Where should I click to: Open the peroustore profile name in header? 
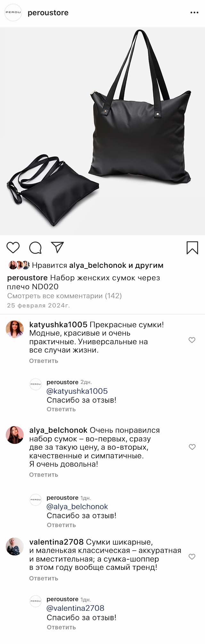pos(48,13)
